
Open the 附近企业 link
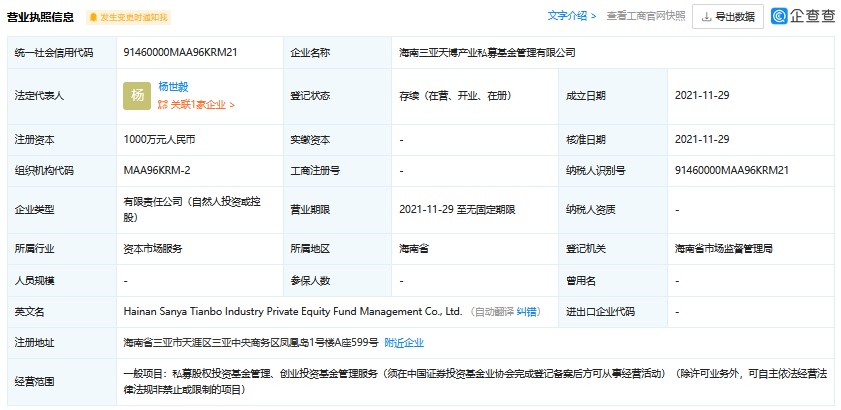point(404,343)
